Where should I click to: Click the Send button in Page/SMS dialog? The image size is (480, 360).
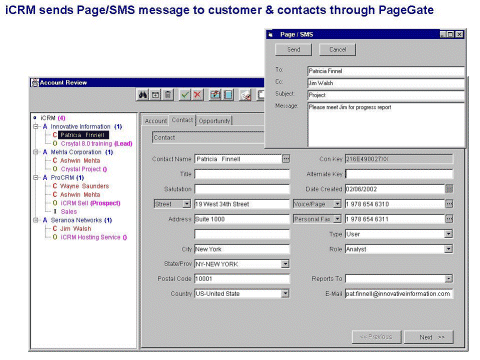click(x=294, y=50)
